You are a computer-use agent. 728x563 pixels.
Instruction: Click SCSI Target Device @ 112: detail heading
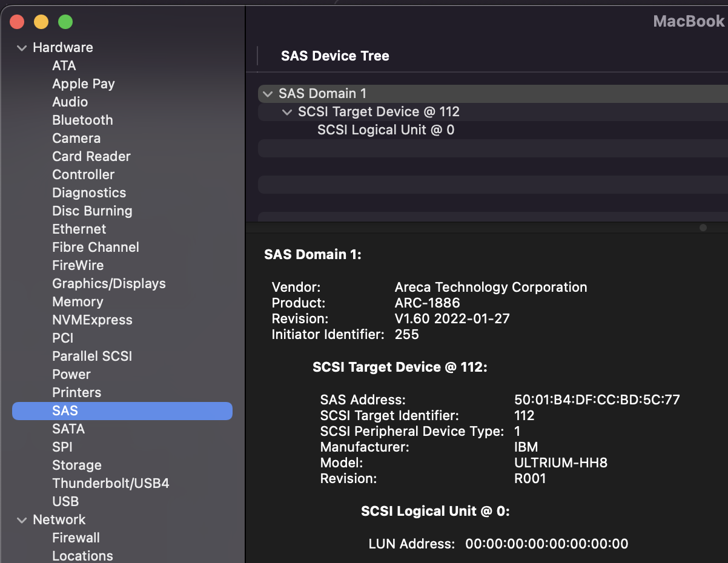click(x=400, y=367)
